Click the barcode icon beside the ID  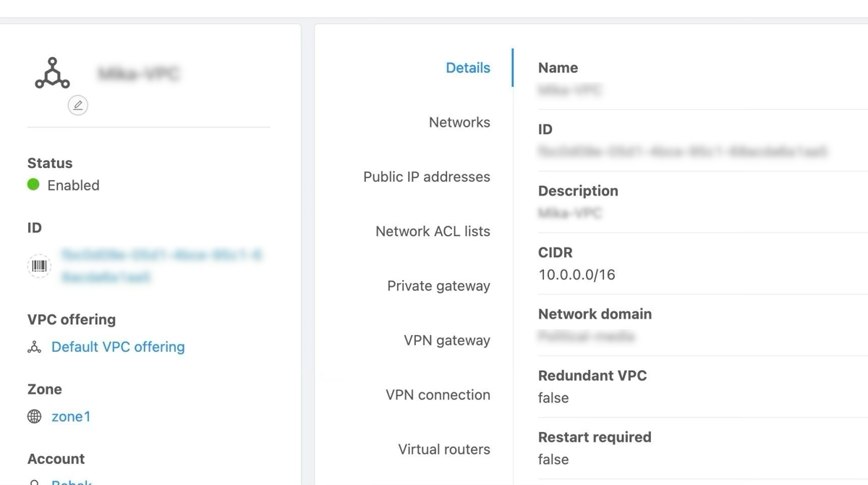click(39, 266)
